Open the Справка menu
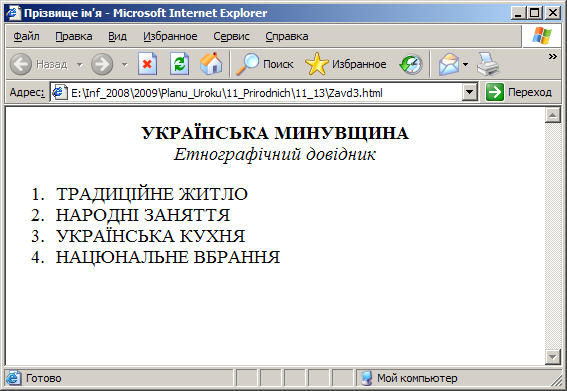The width and height of the screenshot is (567, 391). (x=287, y=36)
